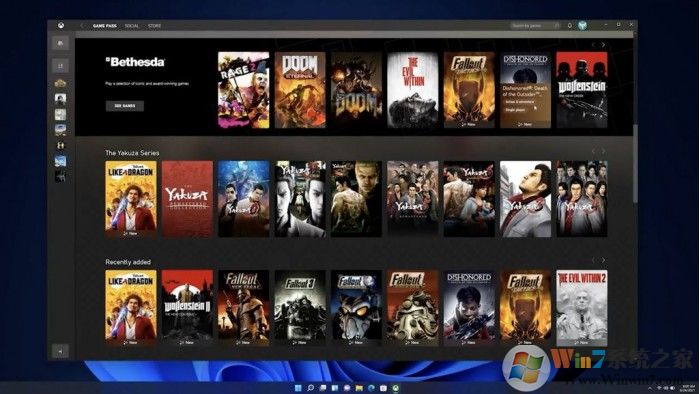The image size is (700, 394).
Task: Open the library icon in sidebar
Action: pyautogui.click(x=60, y=43)
